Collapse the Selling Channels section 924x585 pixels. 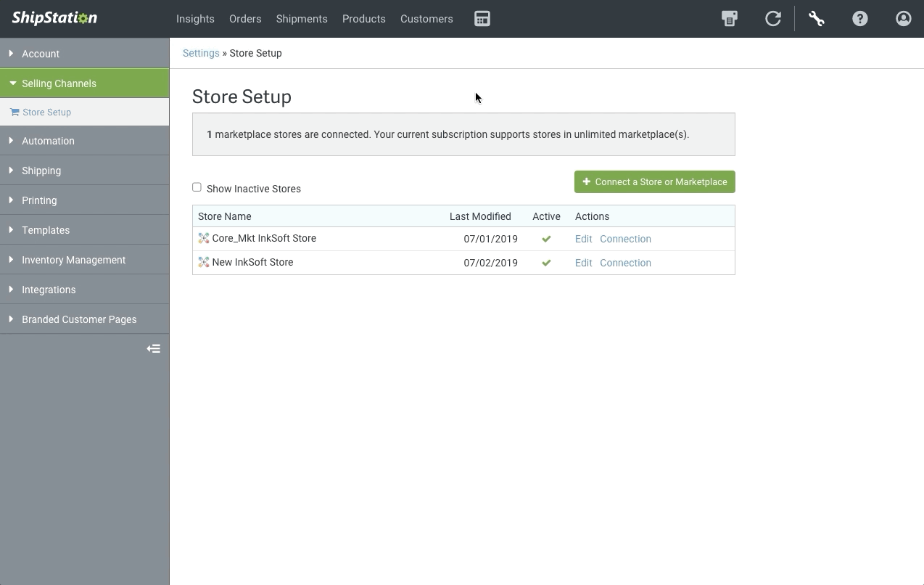[59, 83]
